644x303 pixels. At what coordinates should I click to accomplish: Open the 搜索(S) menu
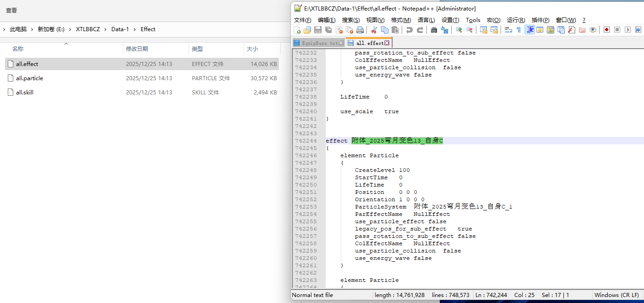coord(351,20)
